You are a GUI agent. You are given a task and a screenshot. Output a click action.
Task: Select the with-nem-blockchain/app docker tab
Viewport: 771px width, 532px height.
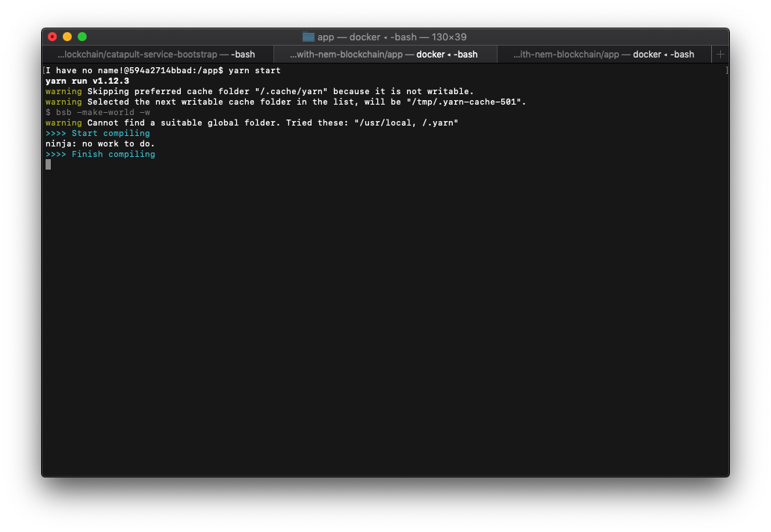click(x=385, y=55)
